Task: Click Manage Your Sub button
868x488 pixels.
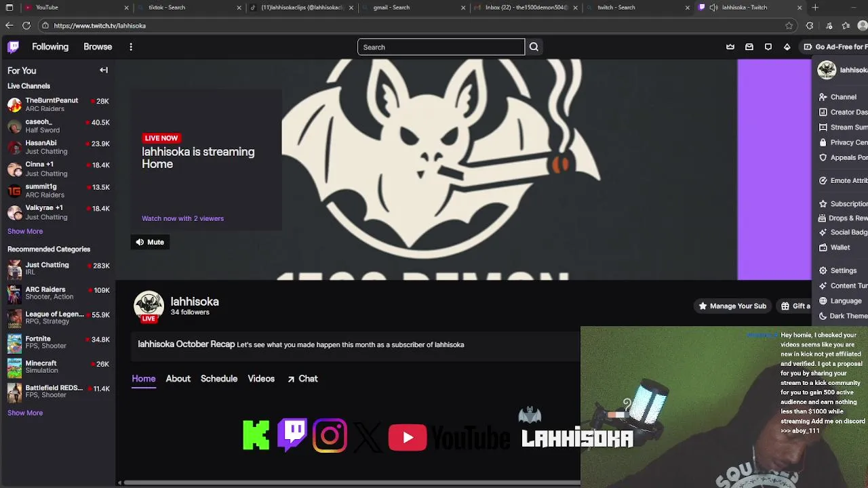Action: [732, 306]
